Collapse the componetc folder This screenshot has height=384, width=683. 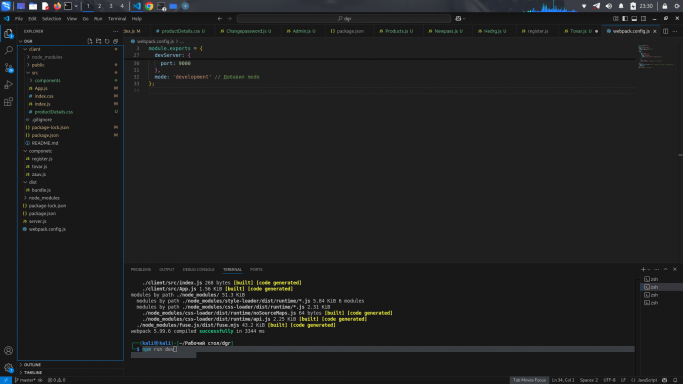(70, 151)
